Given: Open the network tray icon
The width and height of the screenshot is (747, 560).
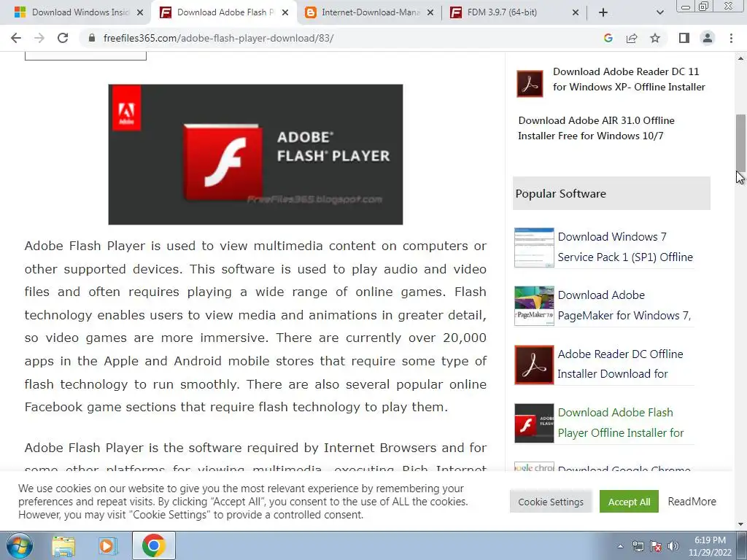Looking at the screenshot, I should pos(638,546).
